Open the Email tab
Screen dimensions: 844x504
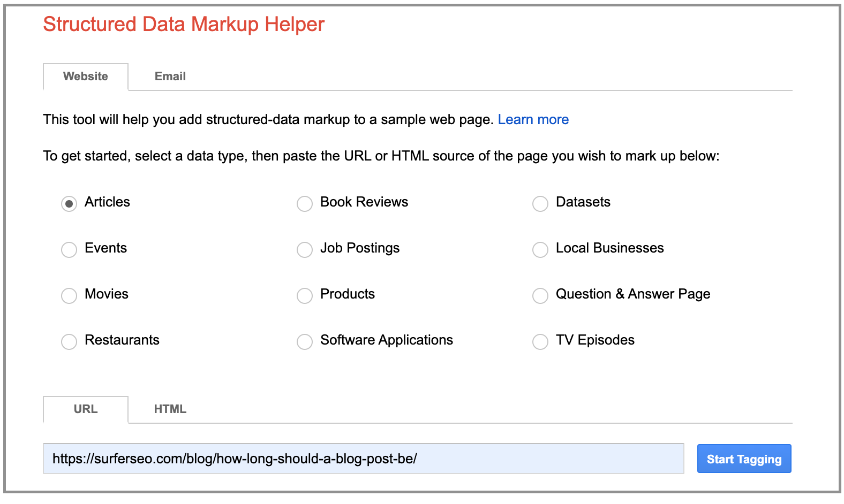click(x=170, y=77)
